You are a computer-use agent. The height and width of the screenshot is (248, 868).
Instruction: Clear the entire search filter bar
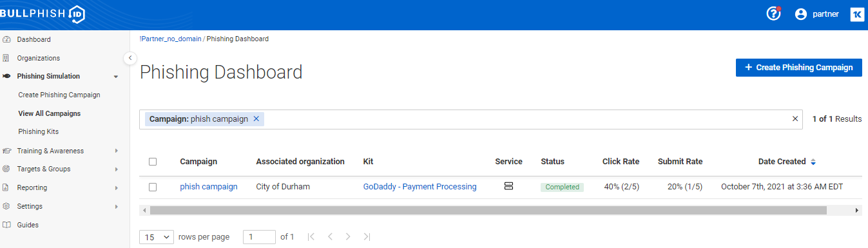(x=795, y=119)
